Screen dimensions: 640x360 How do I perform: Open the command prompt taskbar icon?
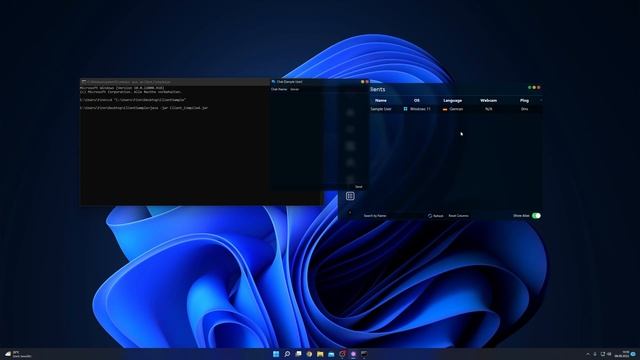pos(364,354)
